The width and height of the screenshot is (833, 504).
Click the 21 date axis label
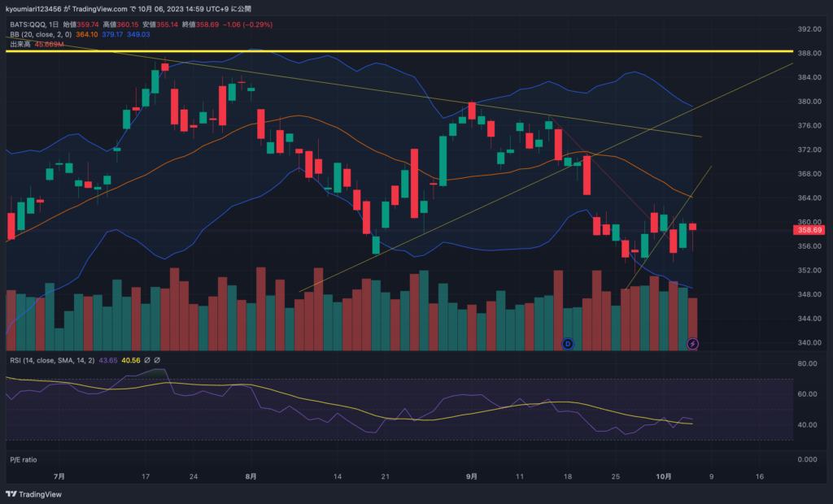coord(385,476)
